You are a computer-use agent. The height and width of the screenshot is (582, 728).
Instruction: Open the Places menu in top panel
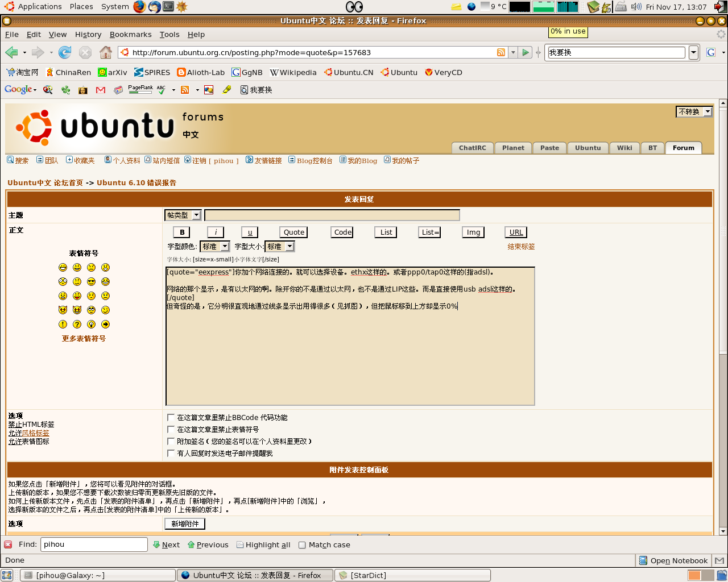pos(81,7)
